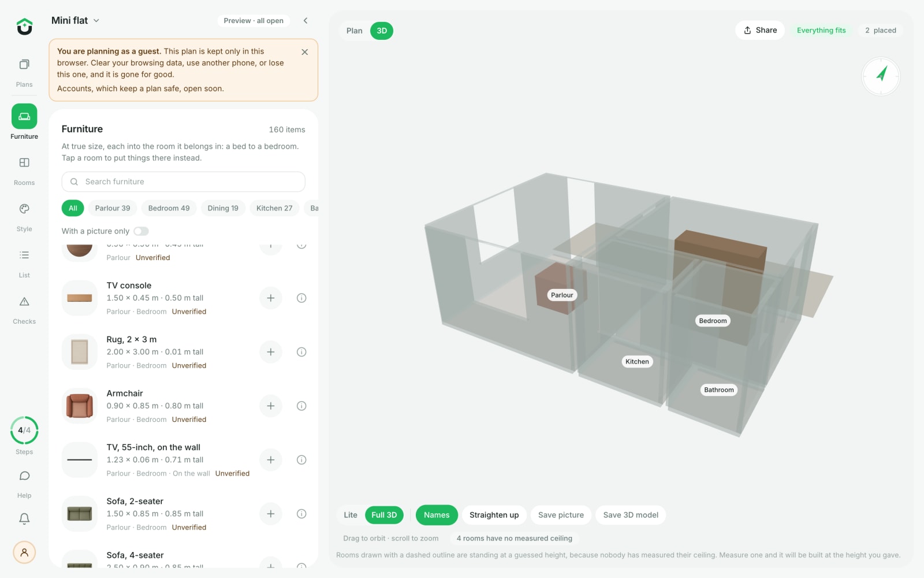Open the Style palette section
The width and height of the screenshot is (924, 578).
pyautogui.click(x=24, y=217)
